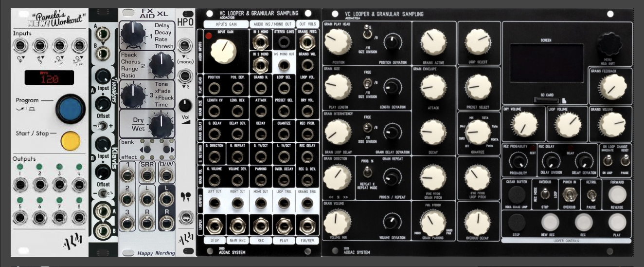Click the HPO headphone output jack
644x267 pixels.
[185, 218]
